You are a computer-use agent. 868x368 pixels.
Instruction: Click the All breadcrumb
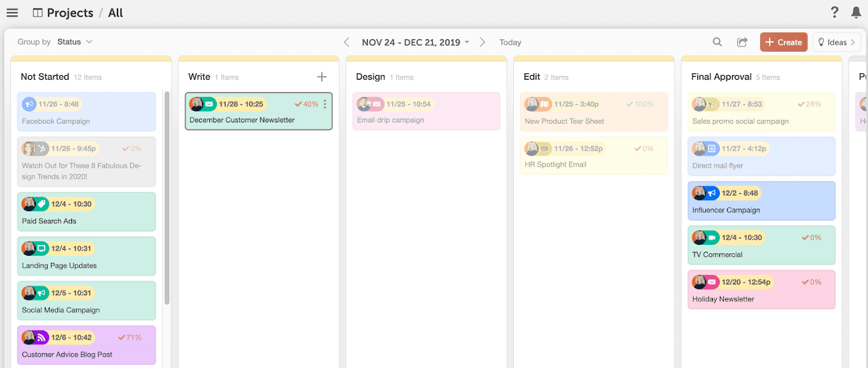pos(116,13)
